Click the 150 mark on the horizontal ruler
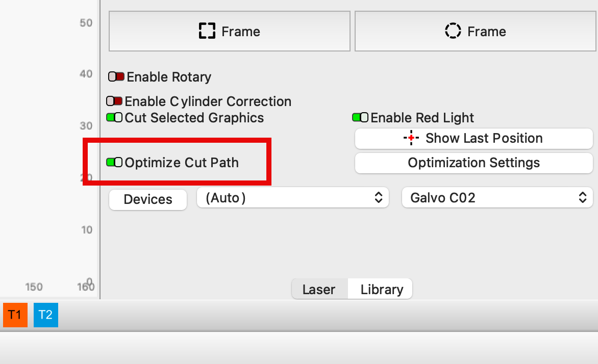The width and height of the screenshot is (598, 364). 34,287
